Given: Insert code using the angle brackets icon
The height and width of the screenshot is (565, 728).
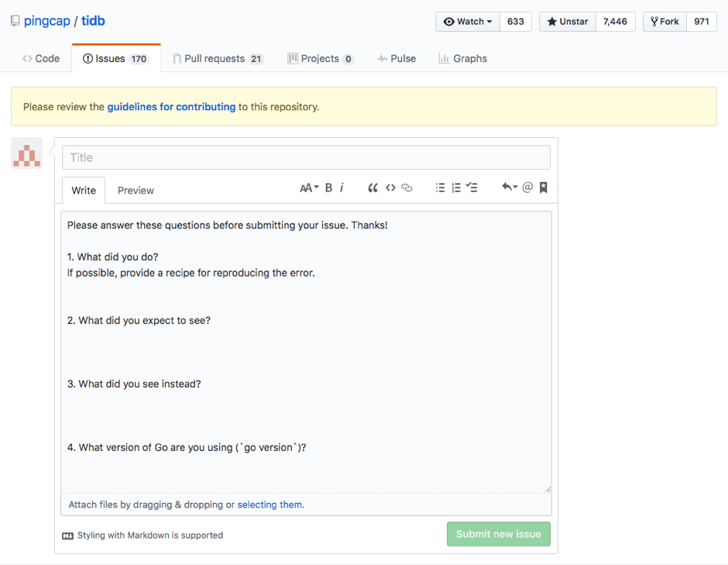Looking at the screenshot, I should click(390, 188).
